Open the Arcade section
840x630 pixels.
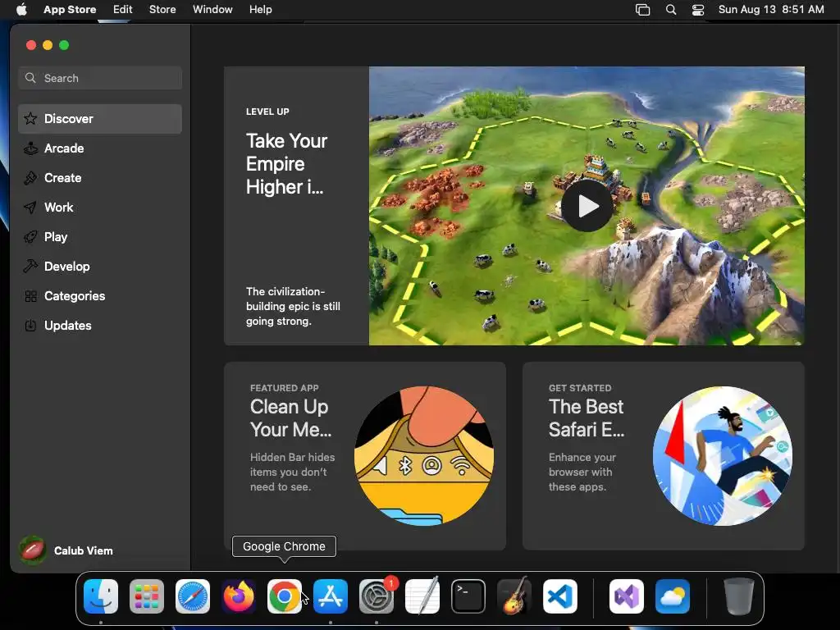click(x=99, y=148)
